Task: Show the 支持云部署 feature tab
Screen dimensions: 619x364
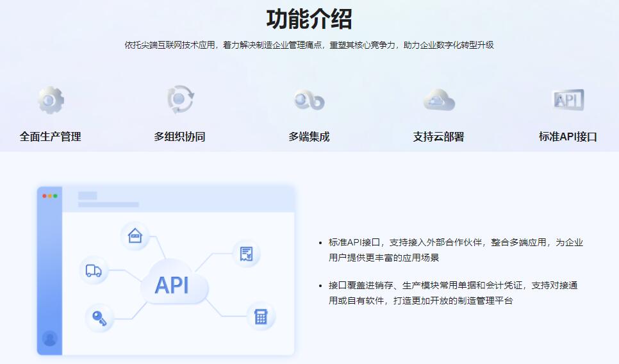Action: coord(438,136)
